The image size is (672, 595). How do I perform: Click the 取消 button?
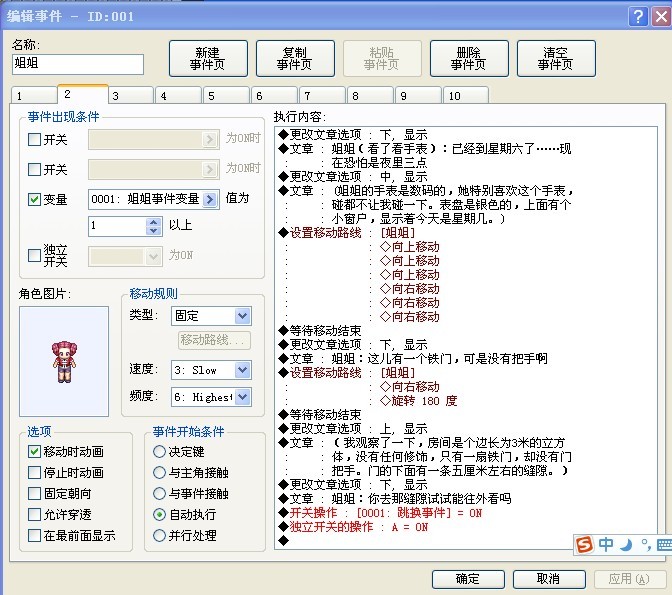click(549, 579)
